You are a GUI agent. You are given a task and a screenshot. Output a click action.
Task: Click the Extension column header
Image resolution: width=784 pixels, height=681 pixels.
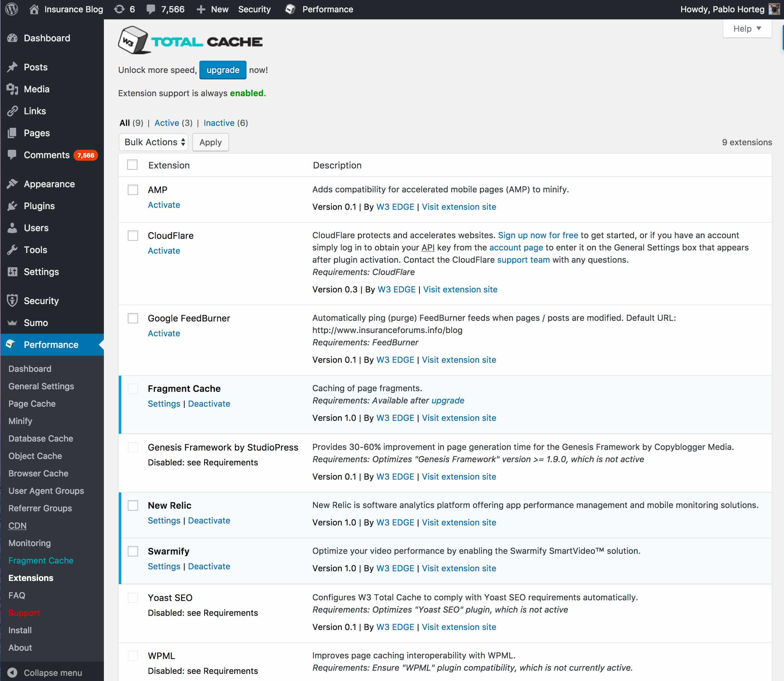point(169,165)
